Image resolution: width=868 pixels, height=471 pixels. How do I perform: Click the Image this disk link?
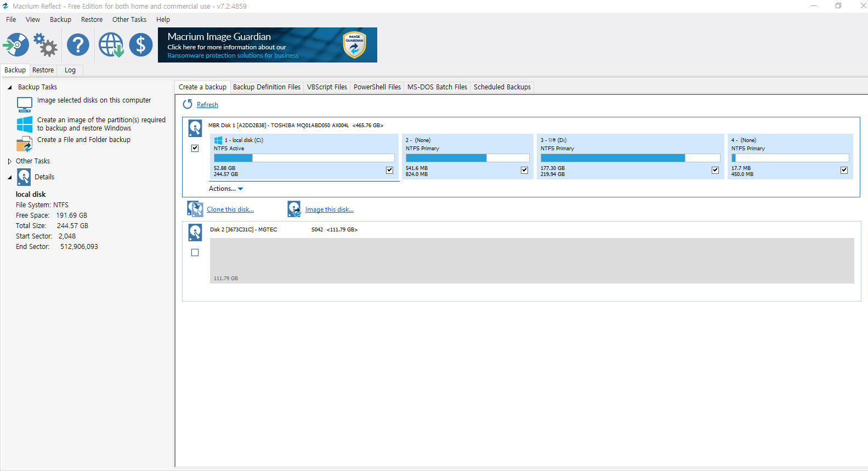tap(330, 209)
